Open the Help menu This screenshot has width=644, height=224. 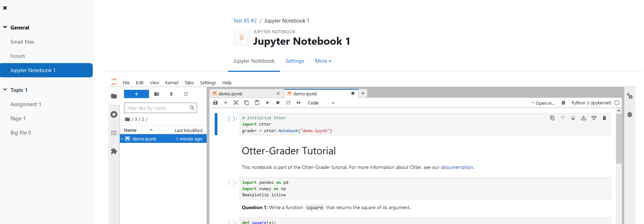[227, 83]
